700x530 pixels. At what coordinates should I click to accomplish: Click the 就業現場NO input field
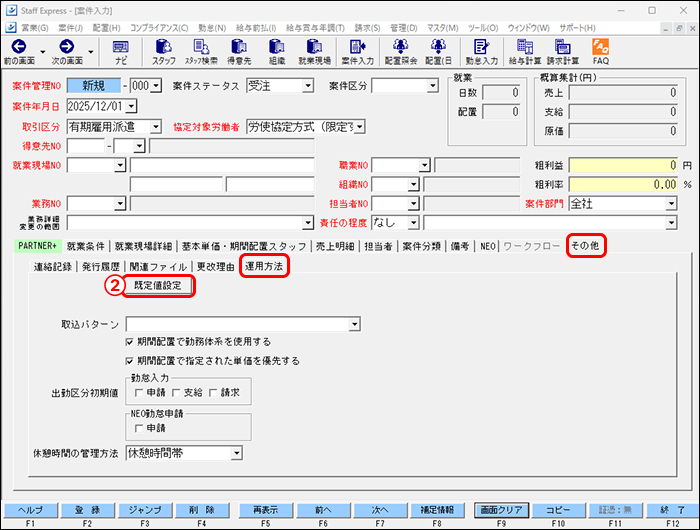[x=92, y=165]
